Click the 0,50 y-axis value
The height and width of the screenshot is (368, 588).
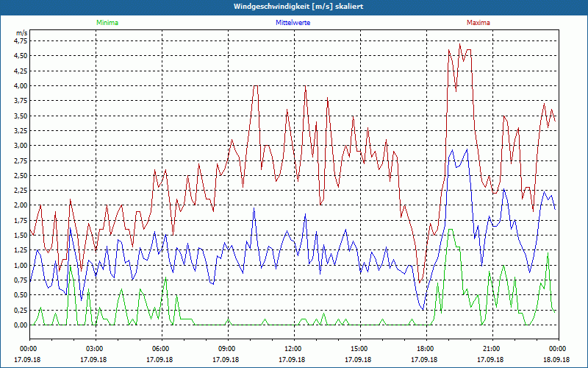pos(21,295)
